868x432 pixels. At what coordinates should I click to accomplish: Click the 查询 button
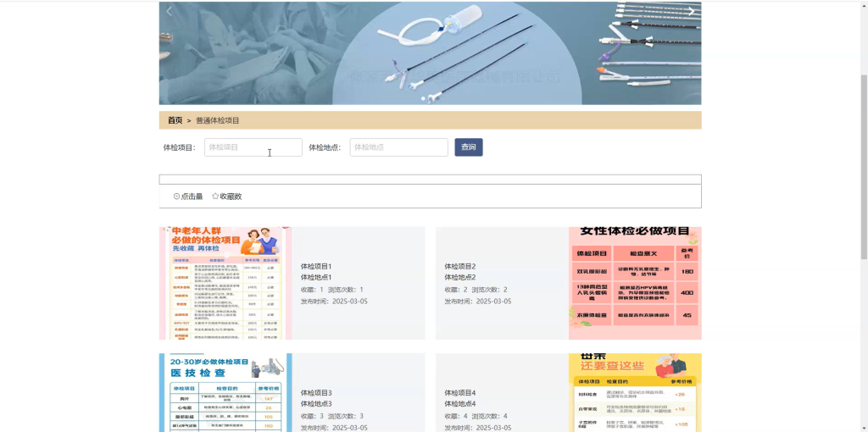469,147
